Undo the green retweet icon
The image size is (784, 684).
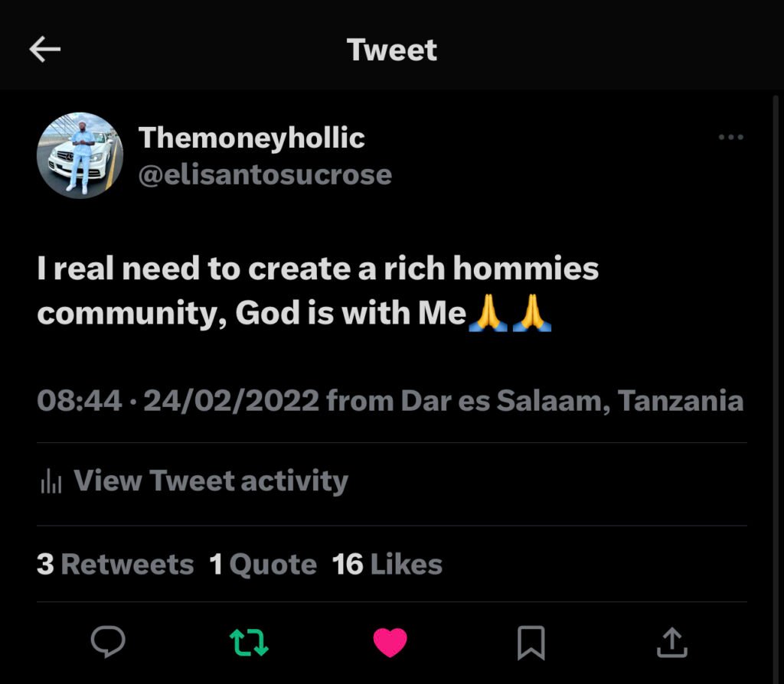pyautogui.click(x=250, y=642)
